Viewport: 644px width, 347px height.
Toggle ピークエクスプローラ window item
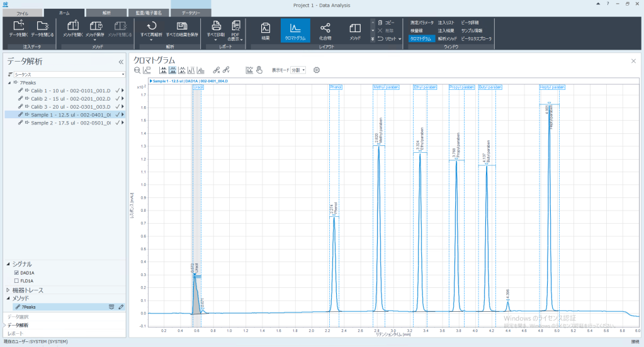pos(476,38)
